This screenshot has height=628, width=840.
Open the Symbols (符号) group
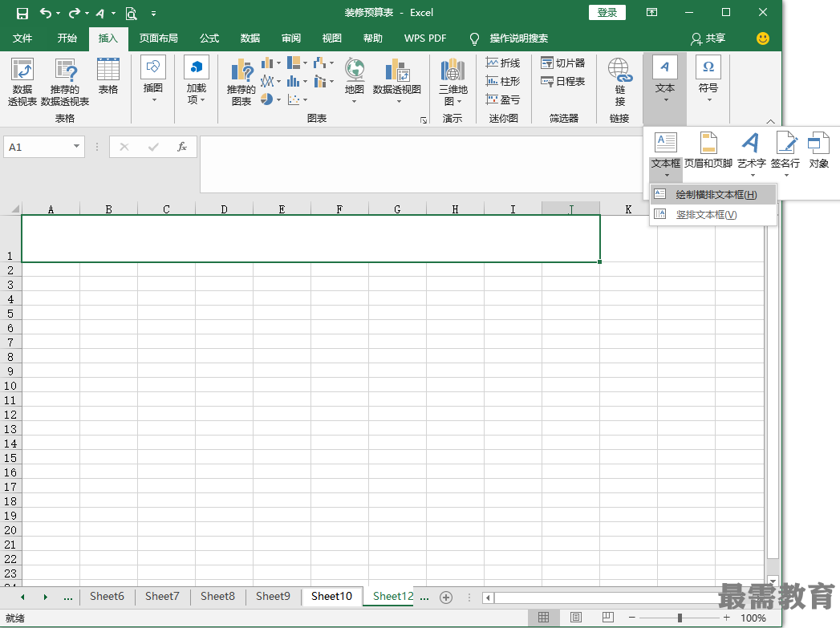(708, 79)
